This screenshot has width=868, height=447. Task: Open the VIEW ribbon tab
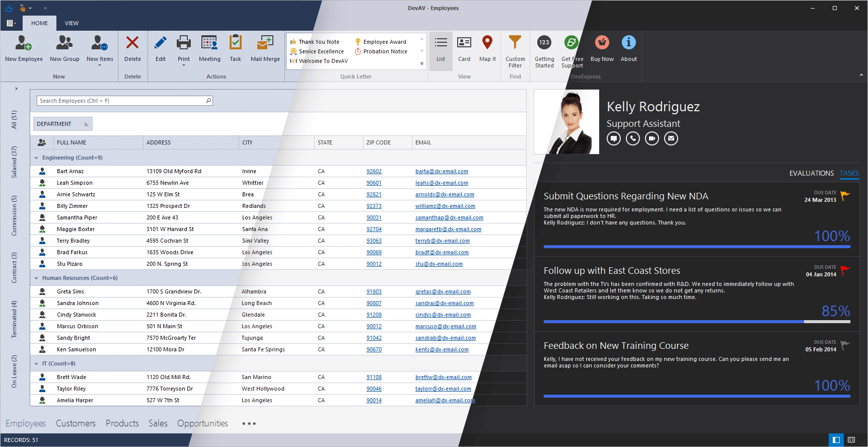tap(71, 23)
